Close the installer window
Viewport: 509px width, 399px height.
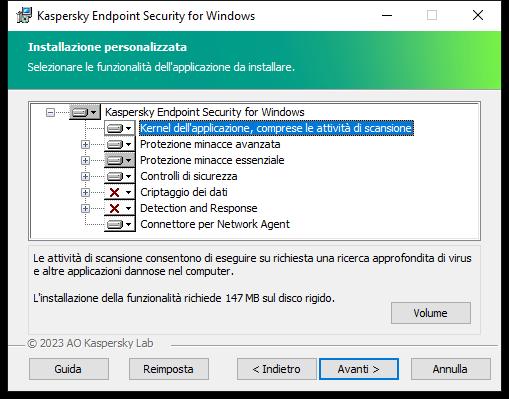point(478,15)
